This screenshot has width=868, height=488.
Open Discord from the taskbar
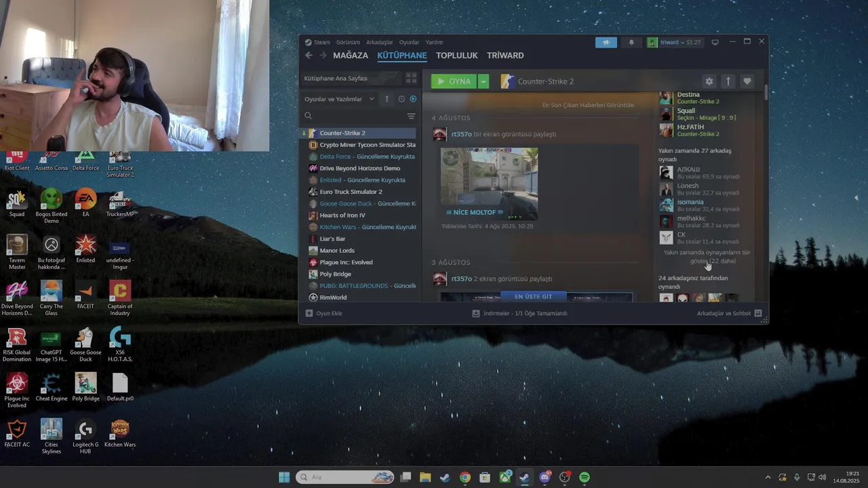pyautogui.click(x=545, y=477)
